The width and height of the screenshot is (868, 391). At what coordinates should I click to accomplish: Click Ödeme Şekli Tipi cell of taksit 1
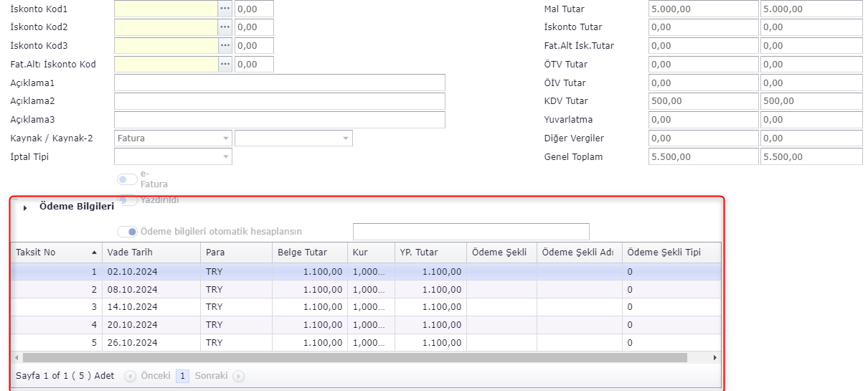(671, 272)
